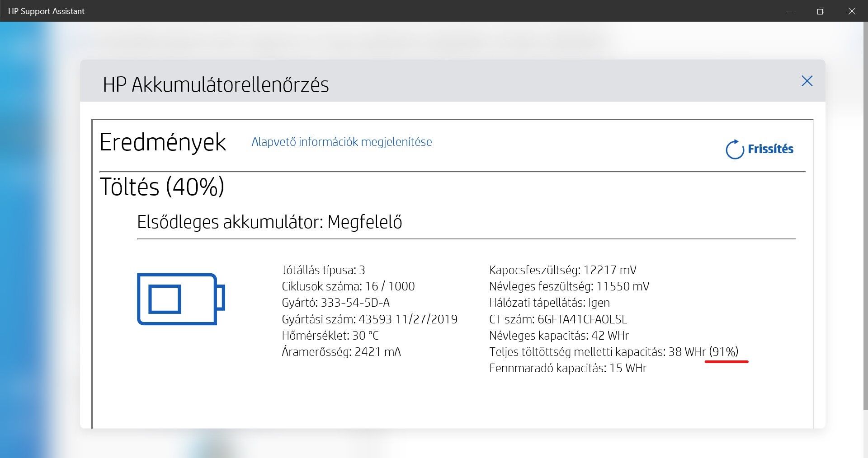Image resolution: width=868 pixels, height=458 pixels.
Task: Click Elsődleges akkumulátor: Megfelelő text
Action: tap(269, 222)
